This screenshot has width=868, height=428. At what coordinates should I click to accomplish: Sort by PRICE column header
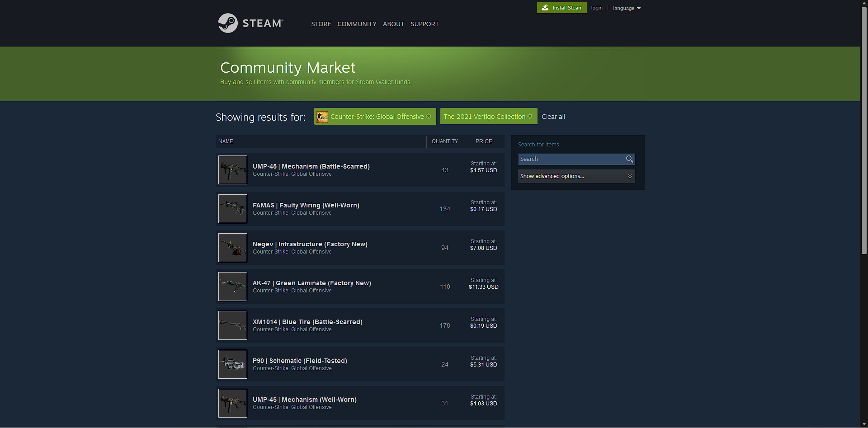point(484,141)
